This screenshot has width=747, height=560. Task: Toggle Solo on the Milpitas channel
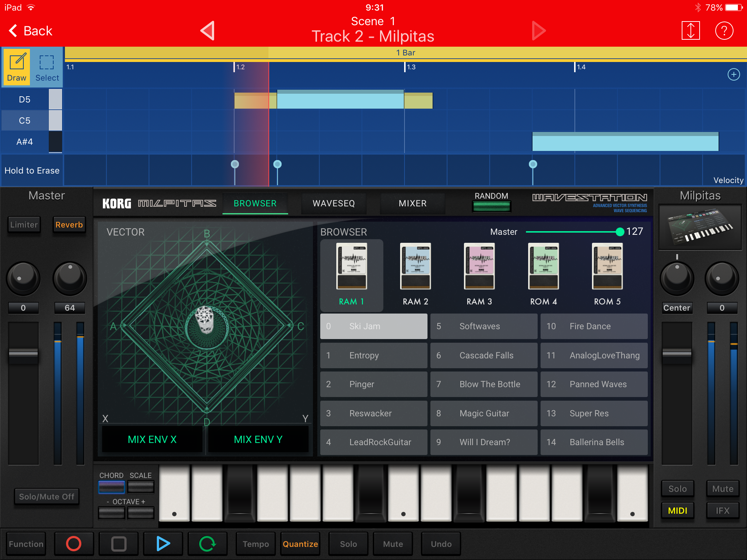677,489
